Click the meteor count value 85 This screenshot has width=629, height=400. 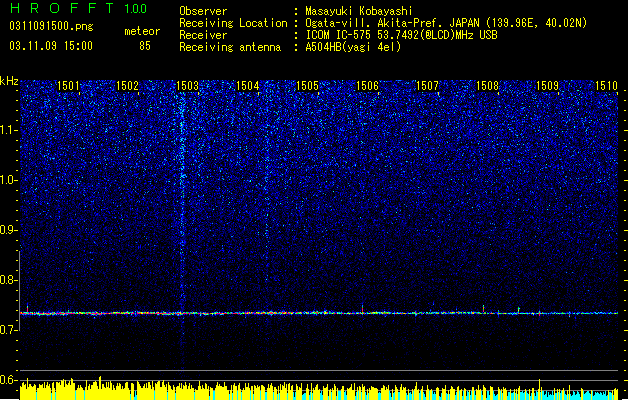click(145, 46)
